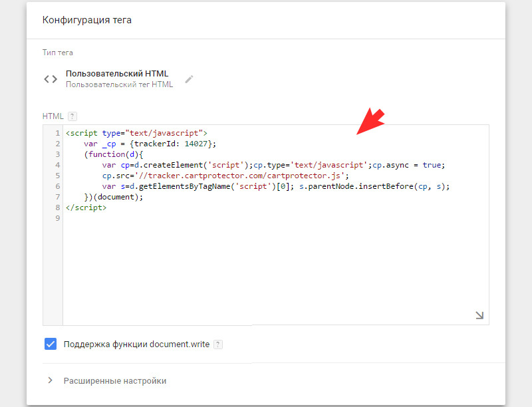Select the Пользовательский HTML tag type title

click(117, 74)
